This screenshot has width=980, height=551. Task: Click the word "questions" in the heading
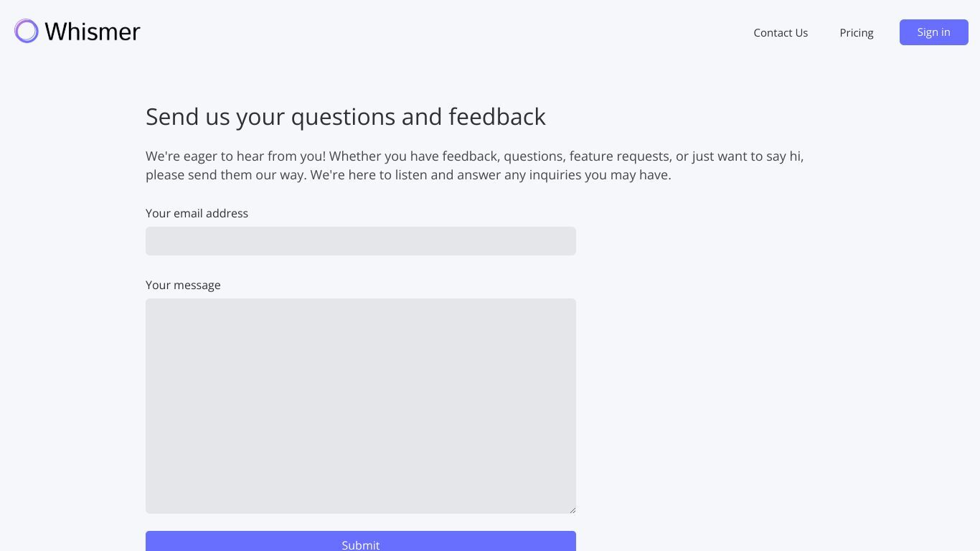tap(343, 118)
